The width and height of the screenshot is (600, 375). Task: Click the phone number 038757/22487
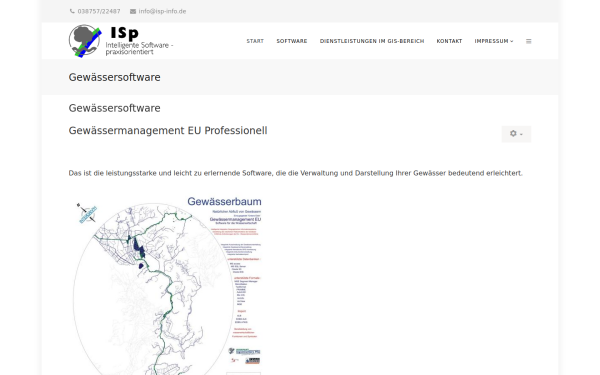[99, 11]
